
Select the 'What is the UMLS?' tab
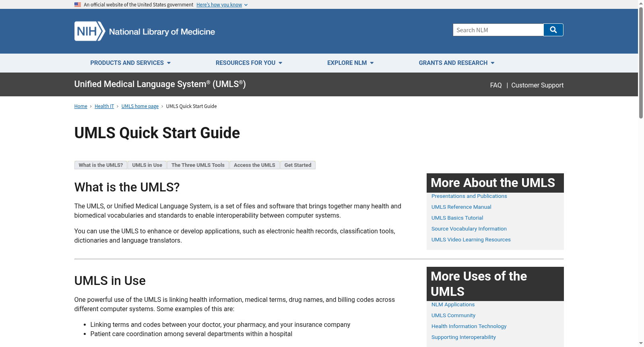pos(101,165)
